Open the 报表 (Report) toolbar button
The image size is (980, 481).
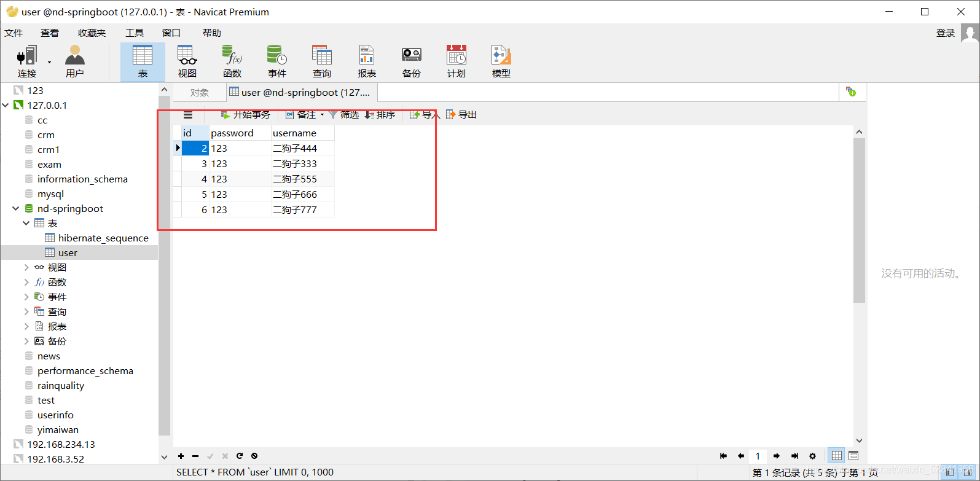[x=367, y=62]
